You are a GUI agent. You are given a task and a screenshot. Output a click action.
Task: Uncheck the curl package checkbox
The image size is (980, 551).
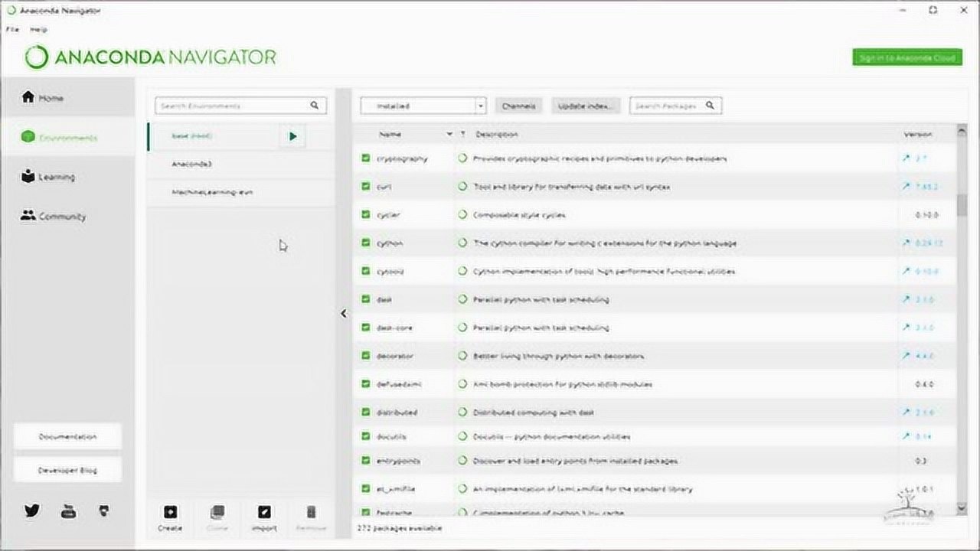tap(366, 187)
